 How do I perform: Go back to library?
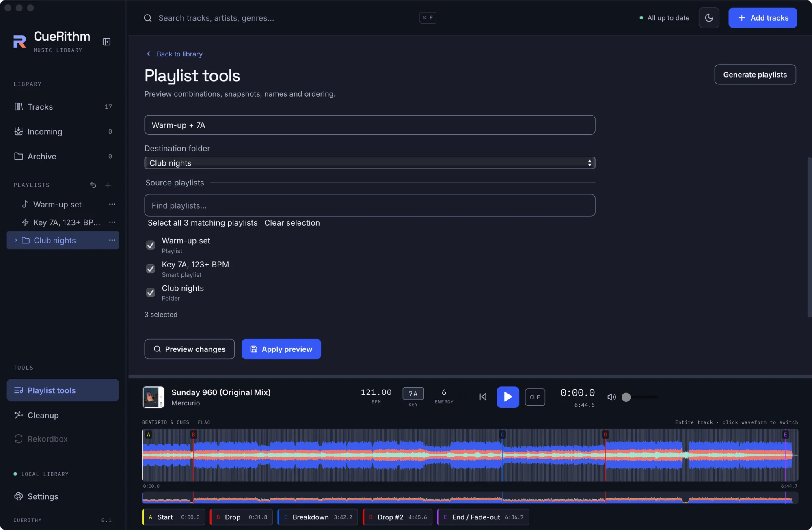coord(175,54)
